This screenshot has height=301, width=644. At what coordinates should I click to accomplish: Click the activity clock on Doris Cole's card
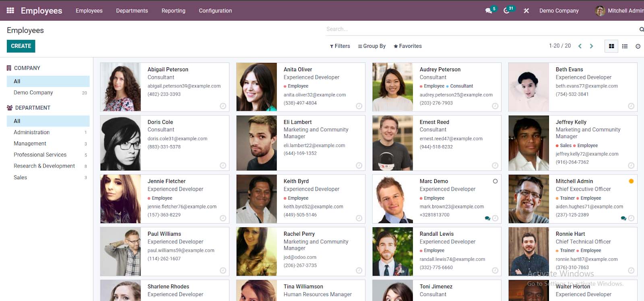click(223, 165)
